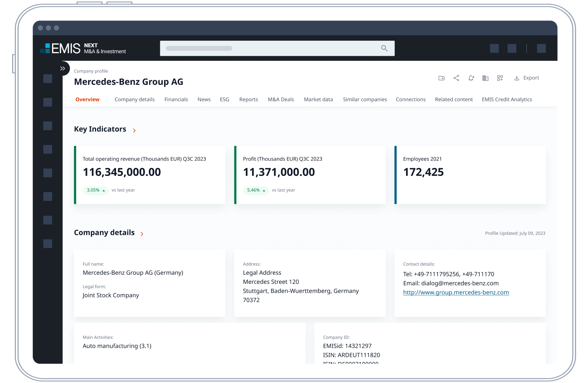Open the M&A Deals tab
Screen dimensions: 588x383
point(281,100)
